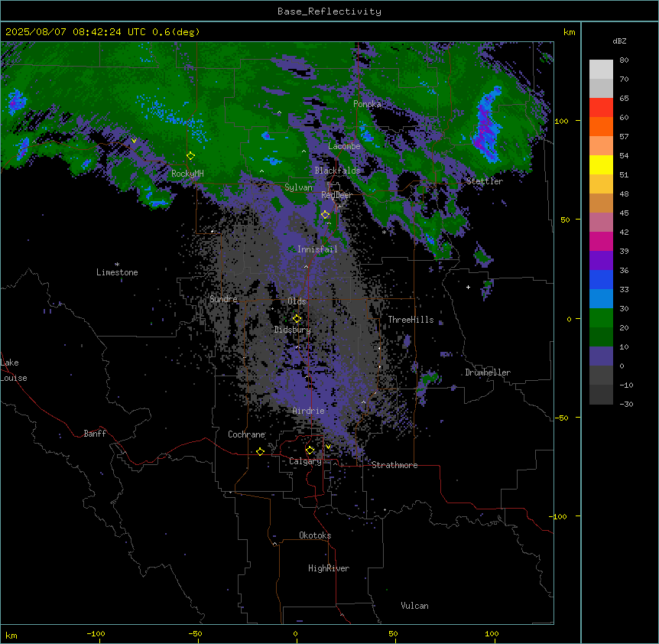Click the 100 tick on the vertical axis
The width and height of the screenshot is (659, 644).
(x=561, y=121)
